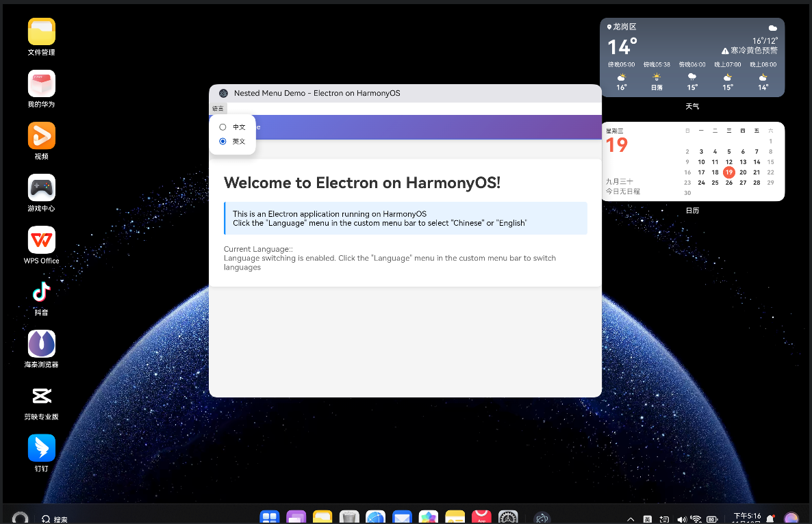
Task: Click the large 19 date in calendar widget
Action: coord(617,145)
